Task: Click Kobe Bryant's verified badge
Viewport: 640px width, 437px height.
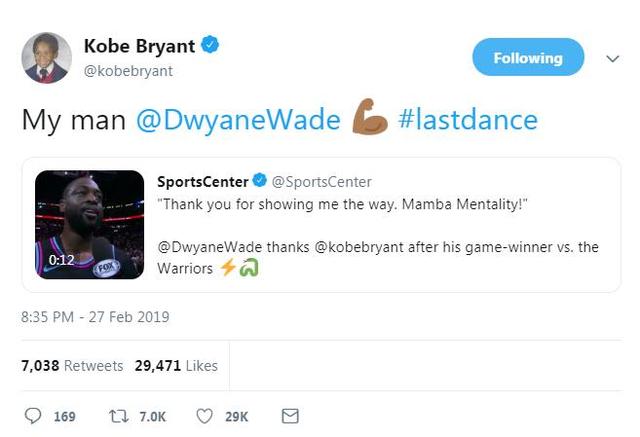Action: click(210, 44)
